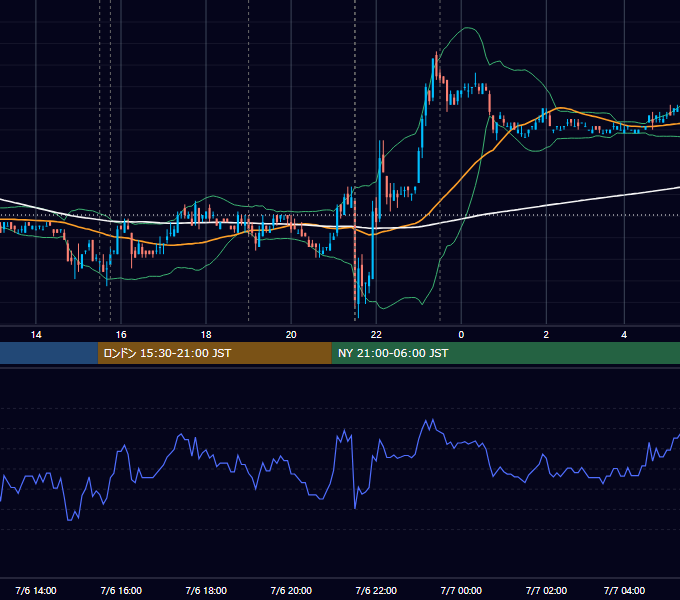680x600 pixels.
Task: Click the 7/7 00:00 date label
Action: (461, 590)
